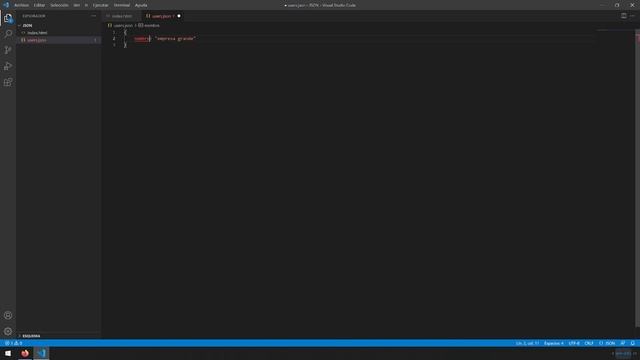
Task: Open the Terminal menu
Action: pyautogui.click(x=122, y=5)
